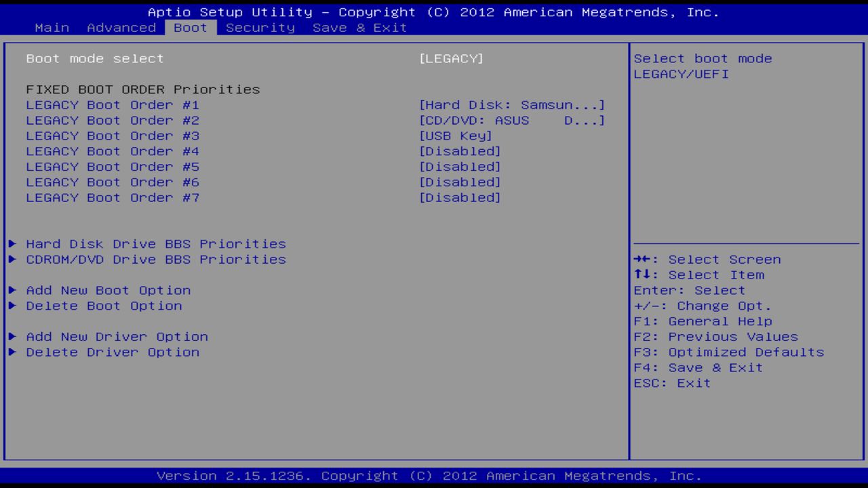The image size is (868, 488).
Task: Click the arrow beside Delete Boot Option
Action: click(x=12, y=306)
